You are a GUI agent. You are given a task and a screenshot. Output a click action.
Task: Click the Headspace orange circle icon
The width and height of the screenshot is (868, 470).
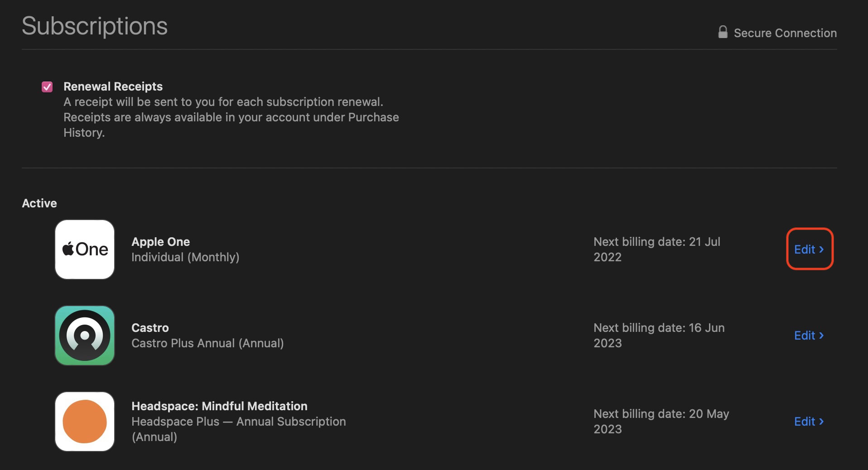click(x=85, y=422)
